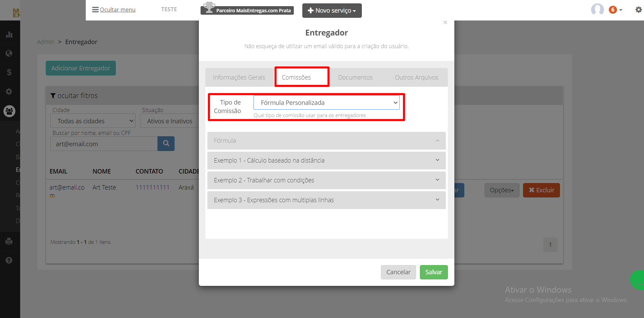
Task: Click phone number 1111111111
Action: click(x=152, y=188)
